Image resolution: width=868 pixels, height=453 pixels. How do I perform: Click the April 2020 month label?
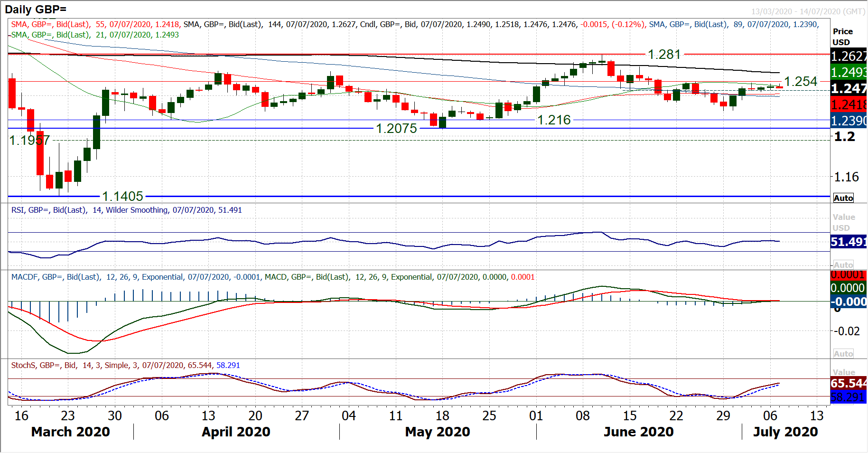[236, 432]
